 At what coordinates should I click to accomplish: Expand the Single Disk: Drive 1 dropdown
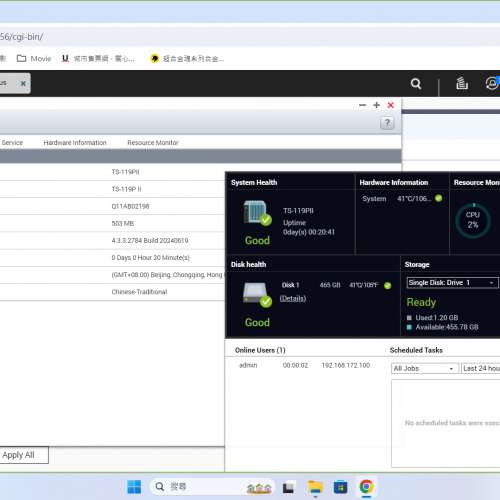click(452, 283)
